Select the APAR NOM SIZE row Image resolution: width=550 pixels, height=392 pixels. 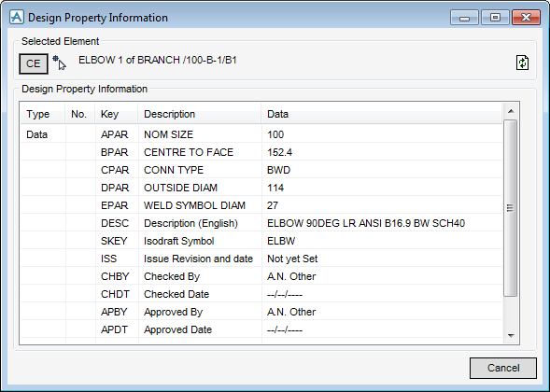[x=261, y=134]
